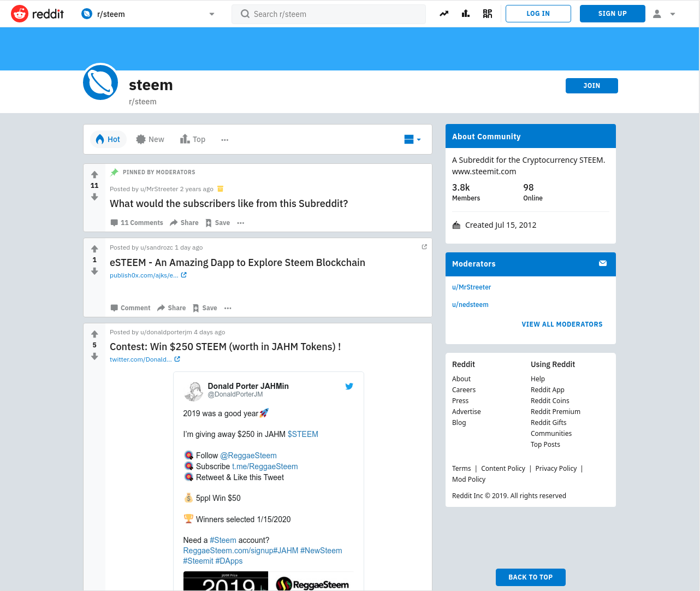Open the publish0x.com external link
The image size is (700, 591).
click(148, 275)
